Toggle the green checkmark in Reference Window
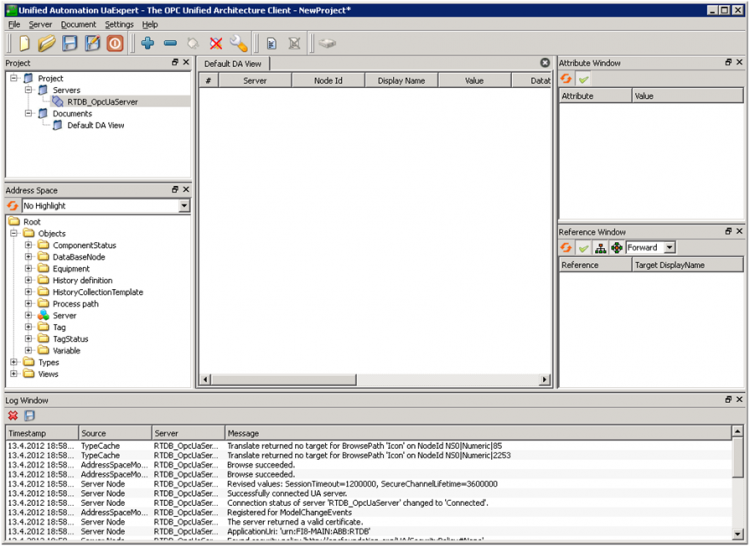 (x=584, y=248)
